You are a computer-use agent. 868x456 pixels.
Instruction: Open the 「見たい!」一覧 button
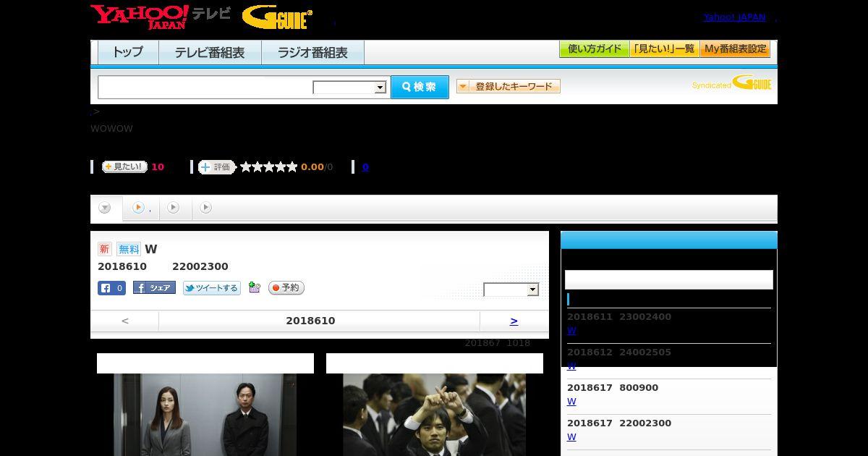click(665, 49)
